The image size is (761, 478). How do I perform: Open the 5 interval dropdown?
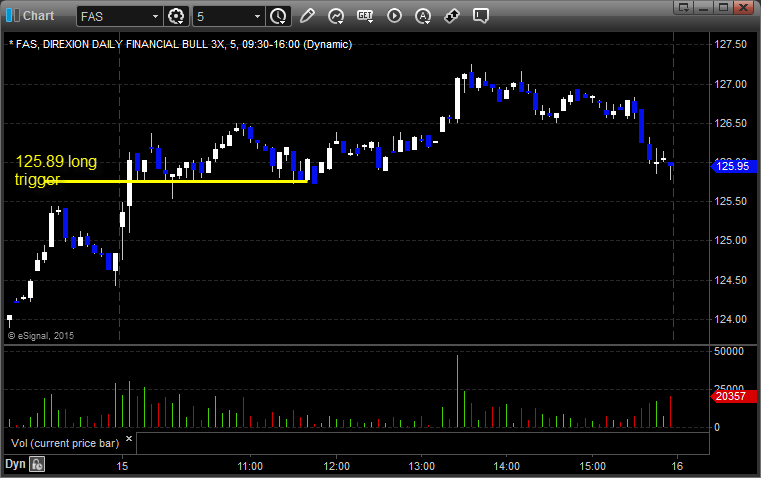click(x=257, y=16)
